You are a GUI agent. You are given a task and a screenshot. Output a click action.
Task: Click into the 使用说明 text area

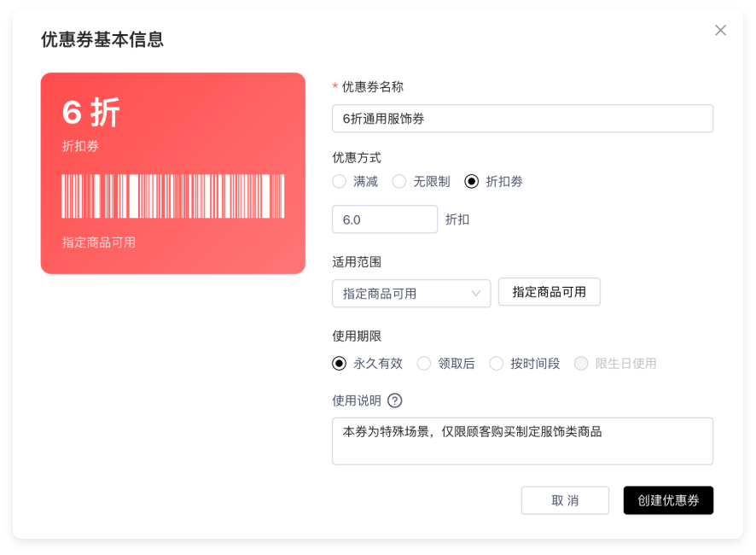click(x=522, y=441)
